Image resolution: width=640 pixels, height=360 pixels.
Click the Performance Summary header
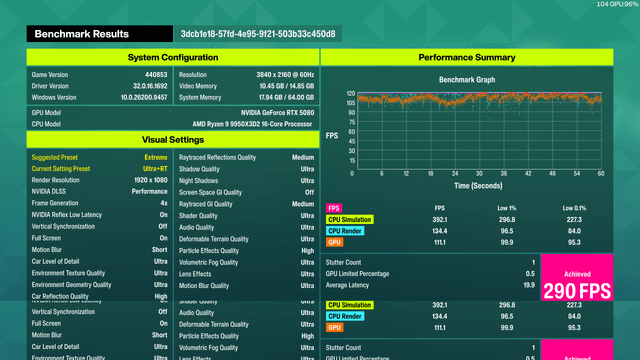(x=467, y=58)
